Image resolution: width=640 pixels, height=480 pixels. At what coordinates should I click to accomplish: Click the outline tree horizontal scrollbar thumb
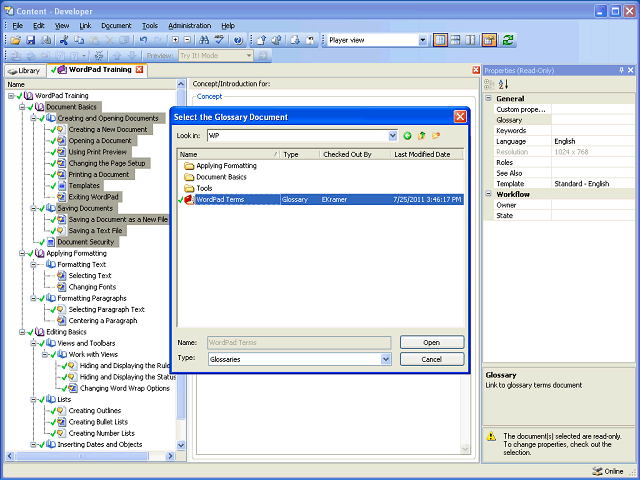tap(82, 456)
